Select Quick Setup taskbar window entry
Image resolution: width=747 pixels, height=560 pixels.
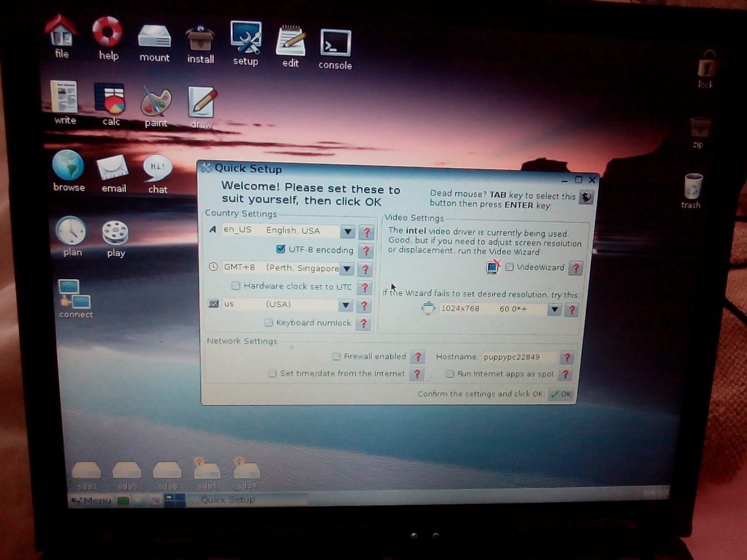247,500
